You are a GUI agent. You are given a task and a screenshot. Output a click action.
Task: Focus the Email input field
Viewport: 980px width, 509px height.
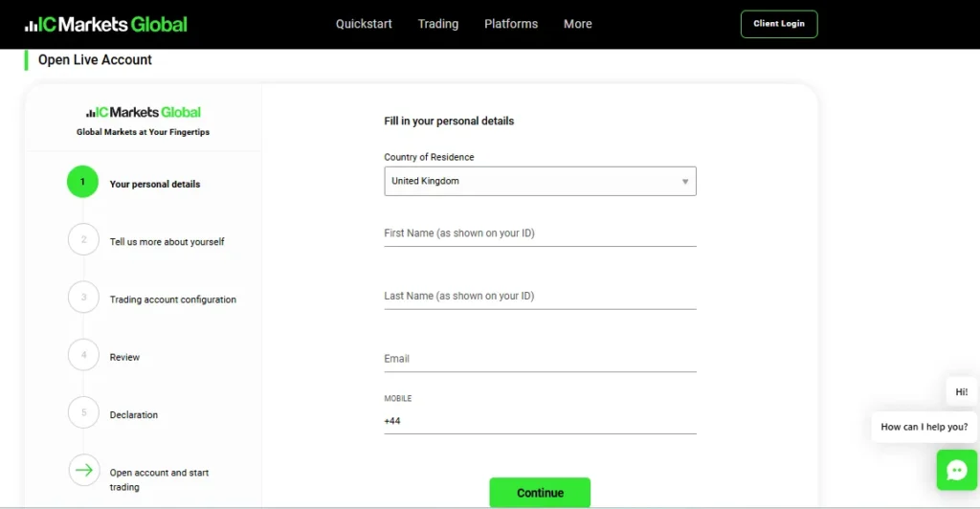coord(540,359)
